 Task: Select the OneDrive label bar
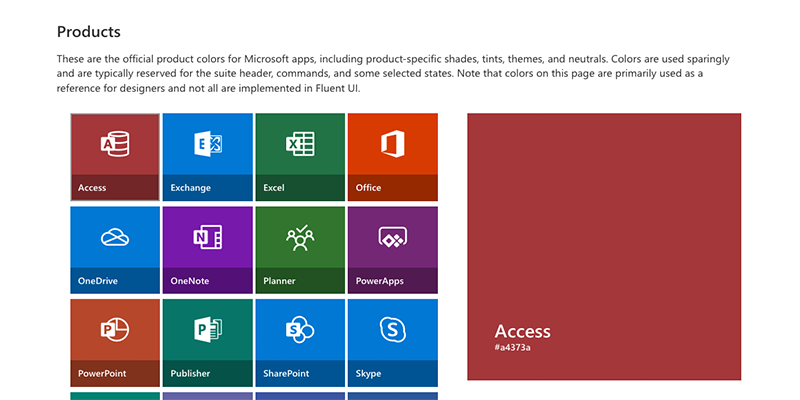click(115, 281)
